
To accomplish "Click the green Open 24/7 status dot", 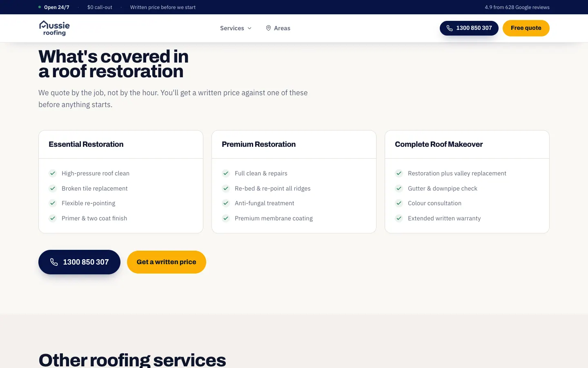I will 40,7.
